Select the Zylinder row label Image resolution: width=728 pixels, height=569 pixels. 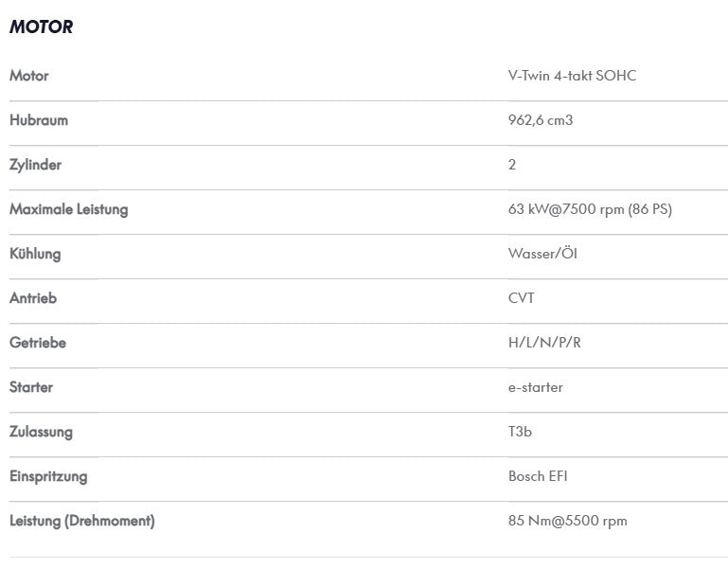(x=36, y=165)
